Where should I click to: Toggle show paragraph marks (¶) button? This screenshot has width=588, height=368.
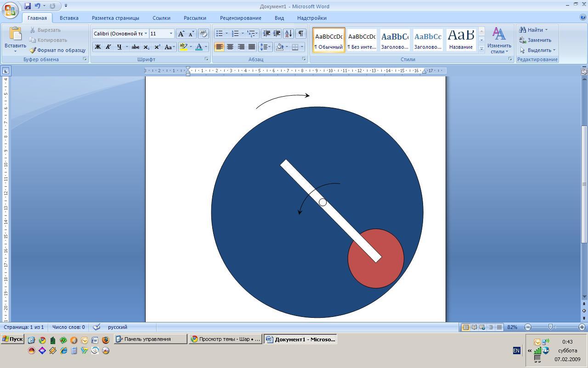click(x=300, y=34)
